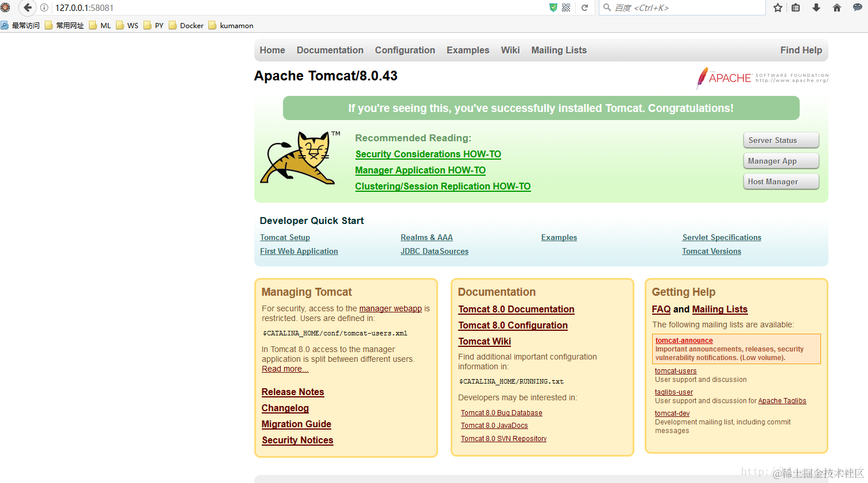This screenshot has height=483, width=868.
Task: Go to Home in Tomcat navigation
Action: (x=272, y=50)
